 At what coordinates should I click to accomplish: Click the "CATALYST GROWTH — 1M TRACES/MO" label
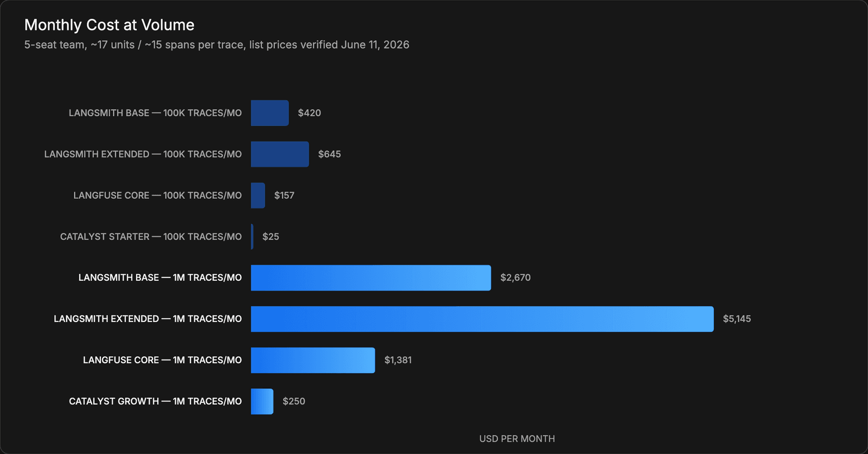[x=155, y=401]
